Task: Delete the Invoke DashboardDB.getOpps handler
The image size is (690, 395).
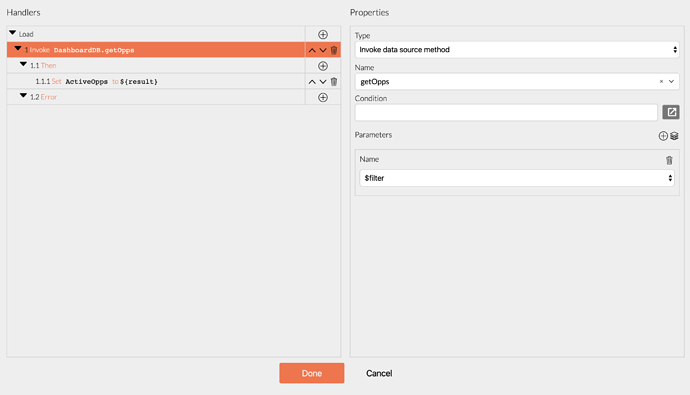Action: [334, 50]
